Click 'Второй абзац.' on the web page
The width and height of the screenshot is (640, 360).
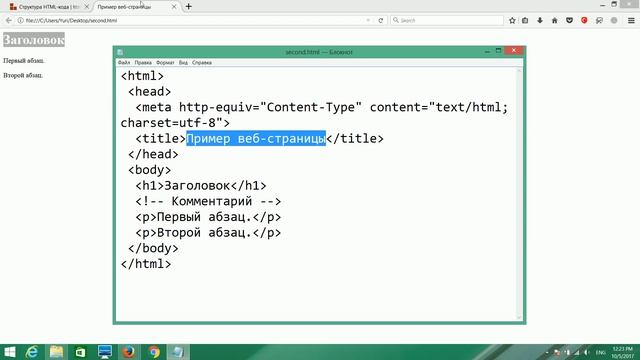pos(23,75)
